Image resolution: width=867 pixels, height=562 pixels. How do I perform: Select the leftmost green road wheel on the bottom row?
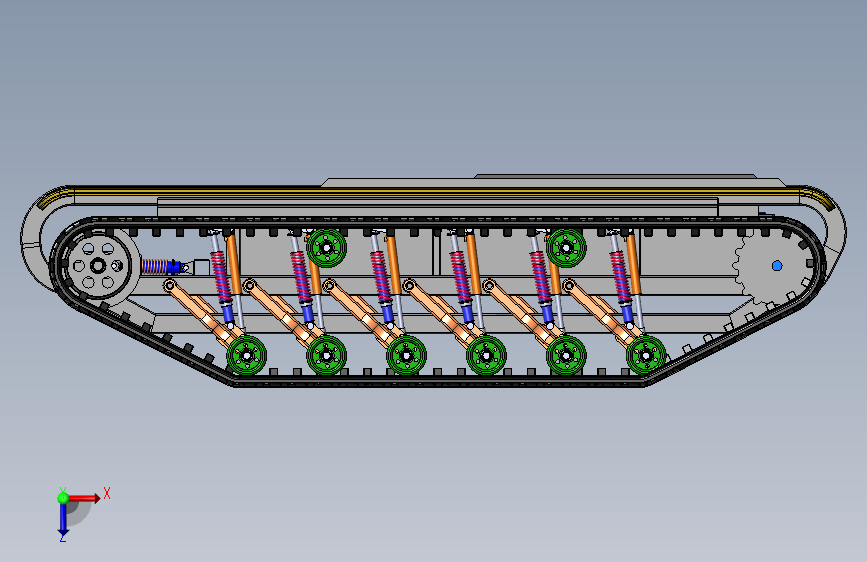[x=247, y=355]
